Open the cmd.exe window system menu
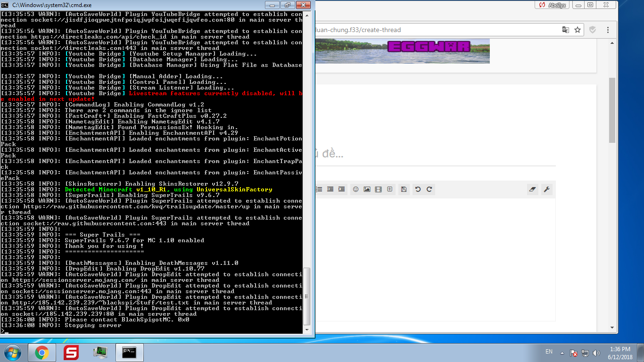The height and width of the screenshot is (362, 644). point(5,5)
